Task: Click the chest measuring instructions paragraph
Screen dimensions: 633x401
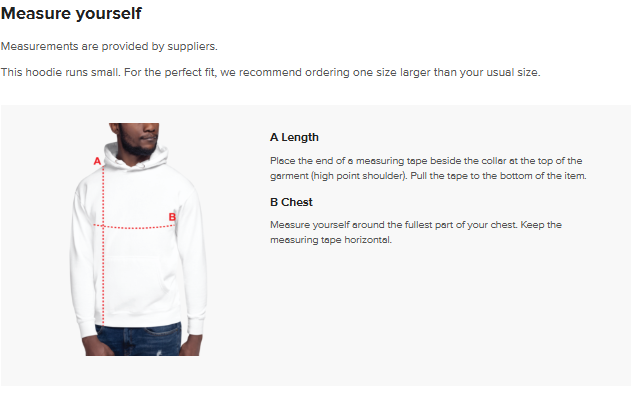Action: [x=415, y=232]
